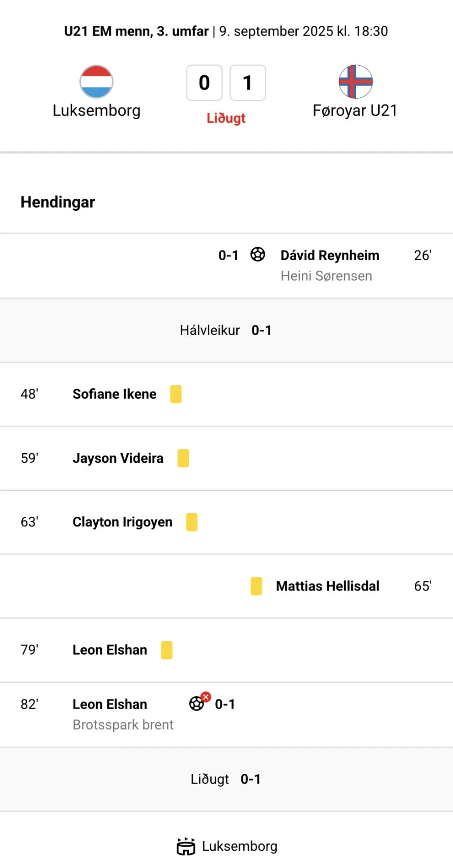Click the stadium icon next to Luksemborg

[x=186, y=847]
